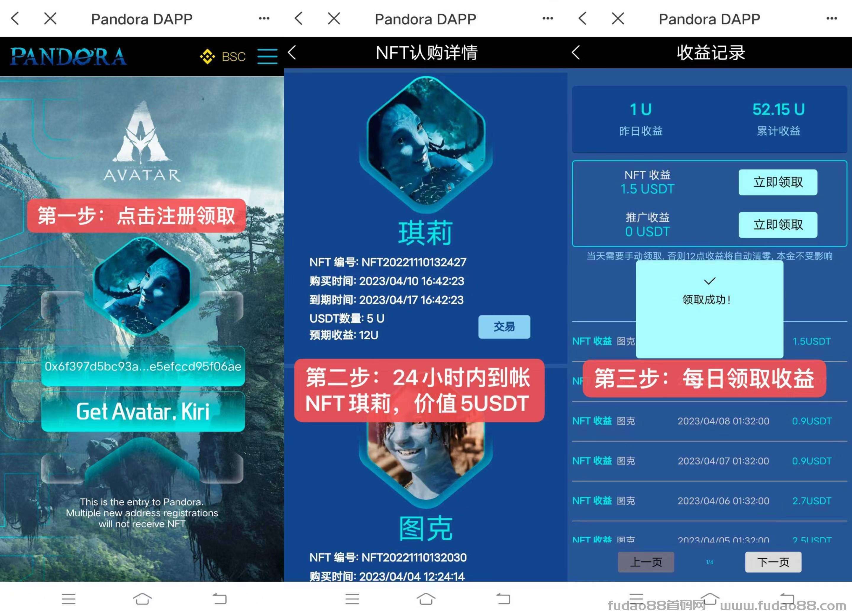The width and height of the screenshot is (852, 616).
Task: Go back from NFT认购详情 page
Action: pos(292,53)
